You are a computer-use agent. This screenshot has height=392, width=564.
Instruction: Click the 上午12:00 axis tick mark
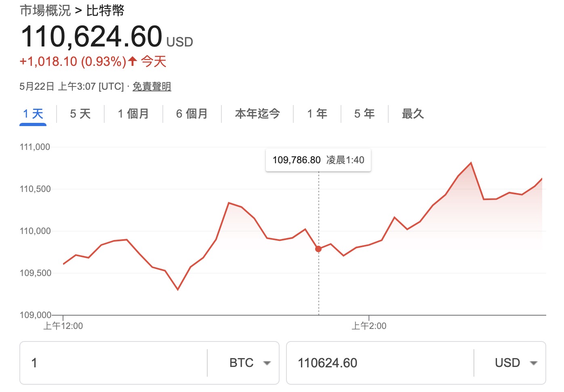63,318
